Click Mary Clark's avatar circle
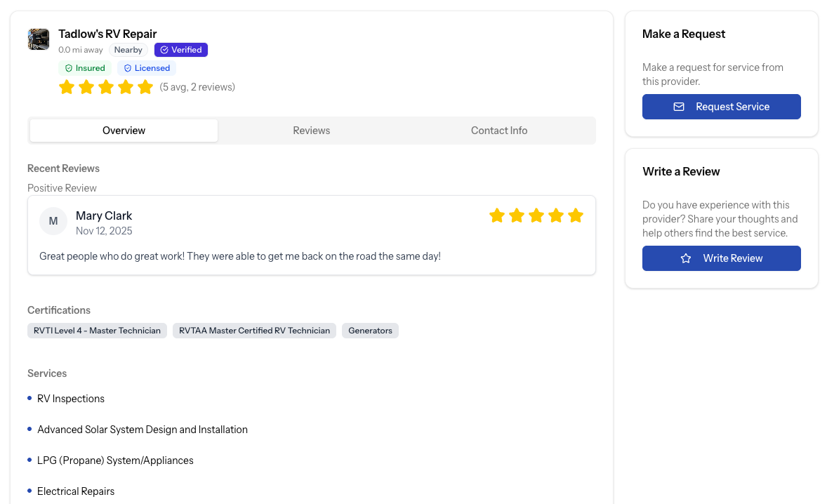 53,221
